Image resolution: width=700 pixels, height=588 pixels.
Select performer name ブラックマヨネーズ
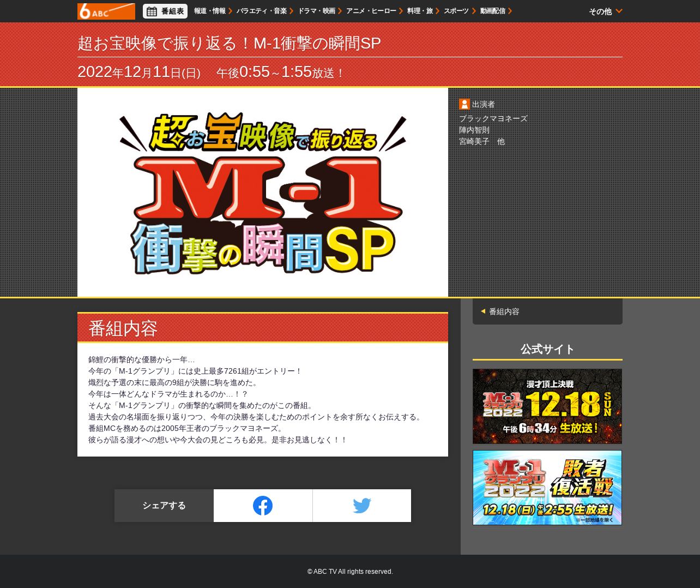(x=493, y=118)
